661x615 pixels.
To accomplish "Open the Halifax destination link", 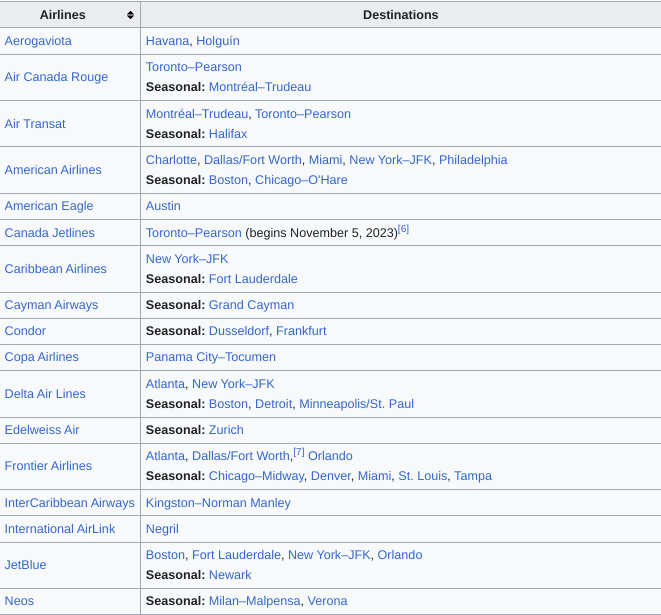I will point(228,134).
